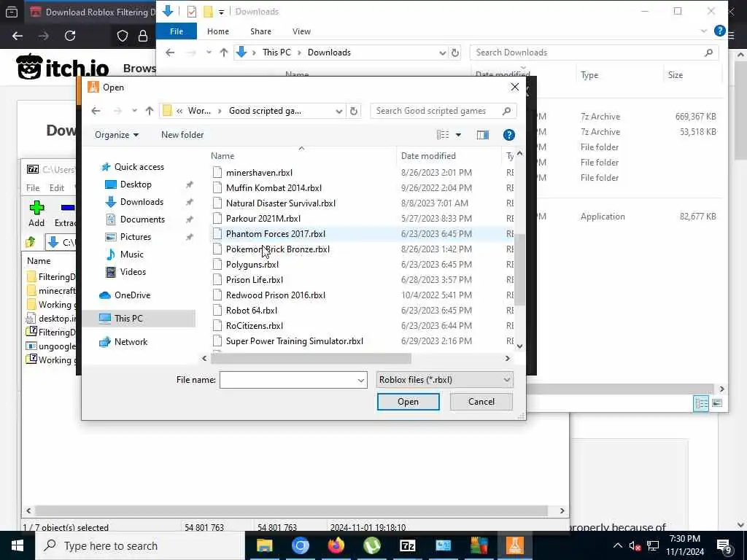The height and width of the screenshot is (560, 747).
Task: Toggle the preview pane icon in Open dialog
Action: [483, 135]
